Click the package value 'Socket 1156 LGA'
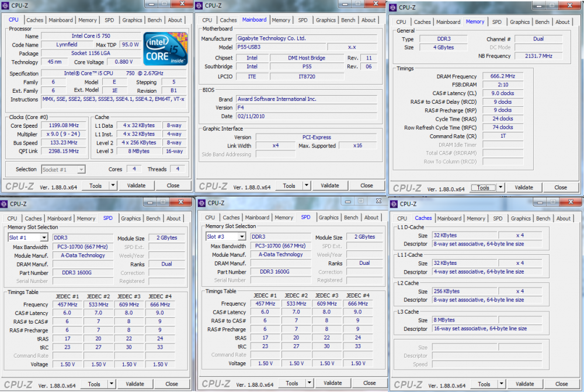The image size is (584, 392). [91, 53]
